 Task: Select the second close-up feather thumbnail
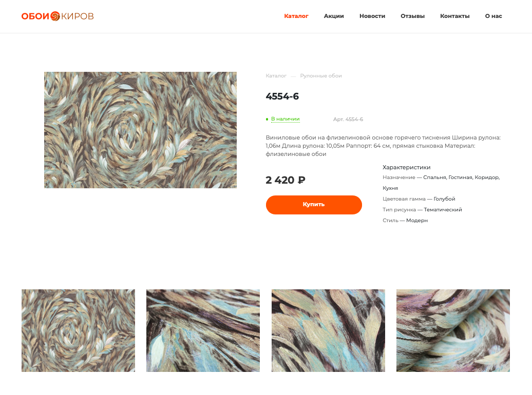[203, 330]
